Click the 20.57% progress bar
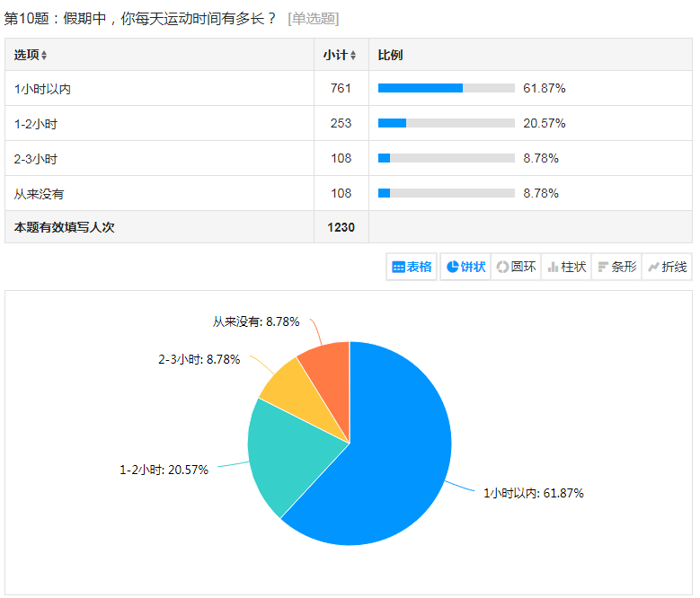700x598 pixels. click(x=446, y=123)
